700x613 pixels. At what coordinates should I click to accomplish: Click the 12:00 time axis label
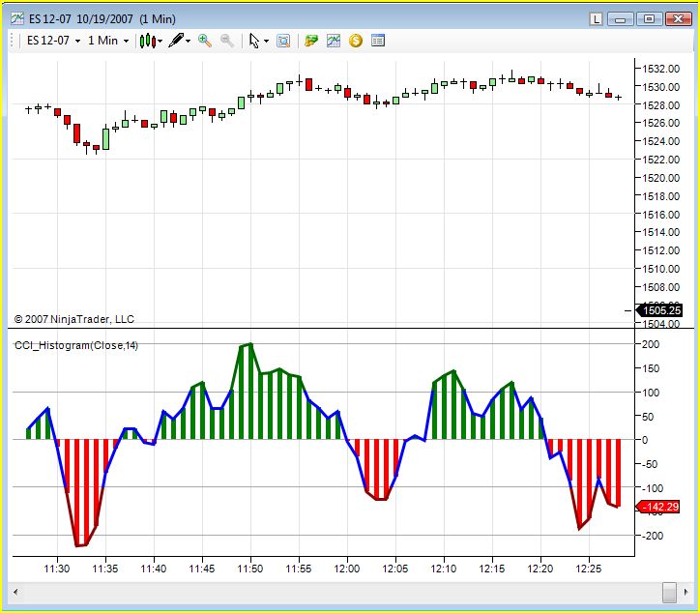point(347,569)
